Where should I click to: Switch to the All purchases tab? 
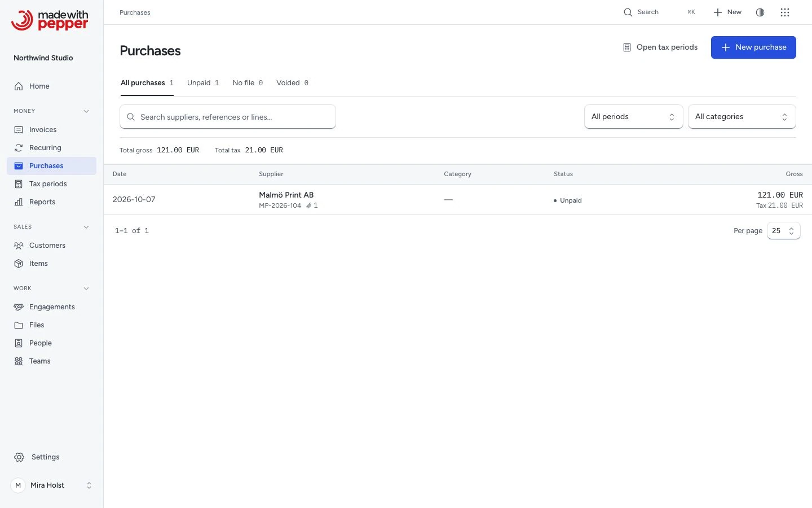[147, 83]
